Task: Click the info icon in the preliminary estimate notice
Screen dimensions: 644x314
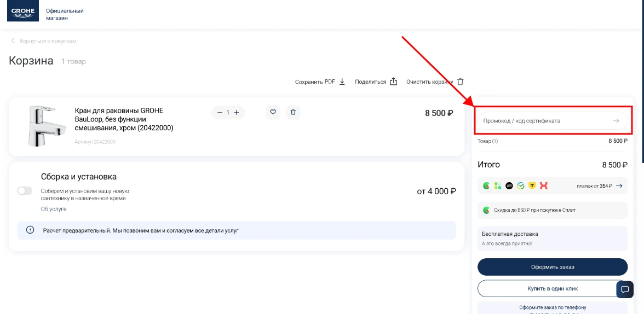Action: 30,230
